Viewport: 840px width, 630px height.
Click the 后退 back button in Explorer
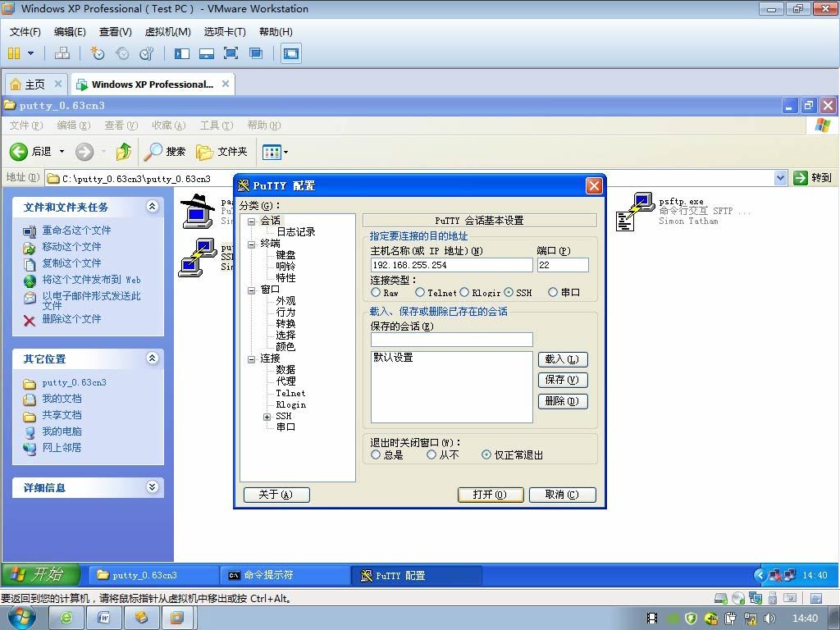tap(30, 152)
